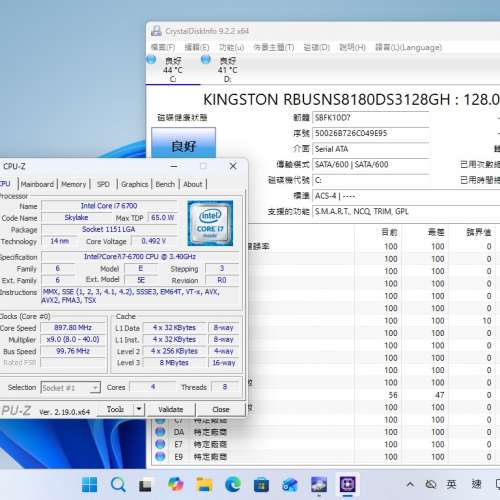Close CPU-Z with the X button
Viewport: 500px width, 500px height.
(233, 166)
